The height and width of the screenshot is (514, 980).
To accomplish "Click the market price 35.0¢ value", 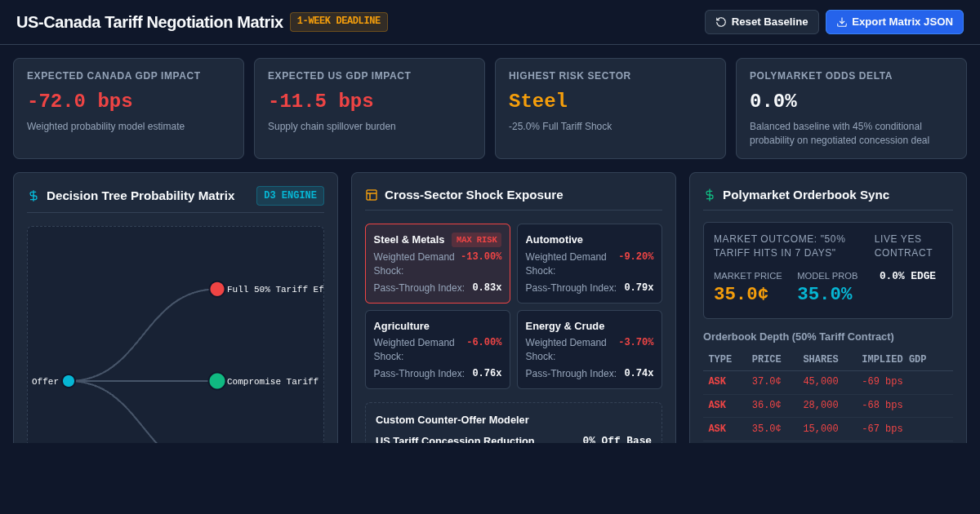I will pyautogui.click(x=741, y=295).
